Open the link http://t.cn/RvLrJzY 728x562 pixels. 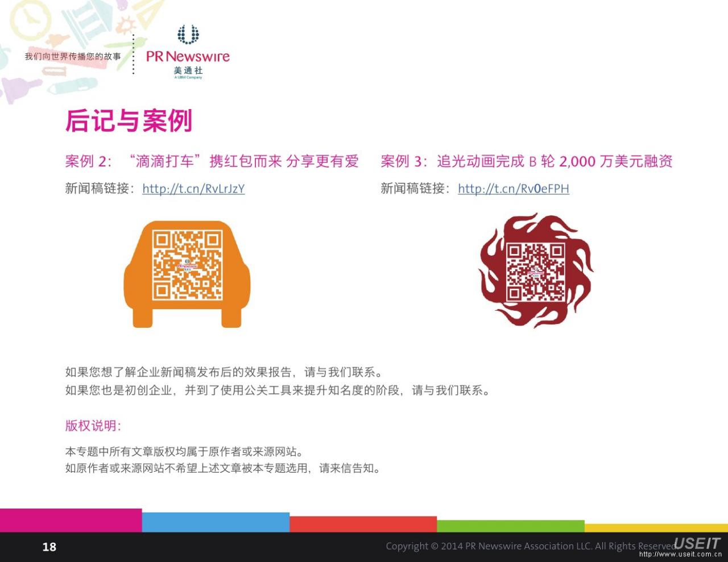[x=193, y=189]
